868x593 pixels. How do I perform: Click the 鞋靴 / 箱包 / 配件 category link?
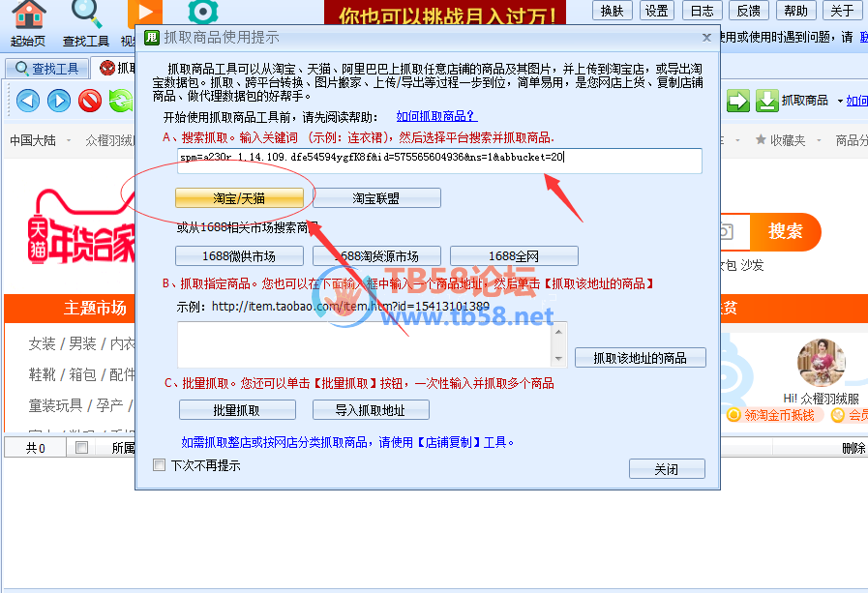[82, 375]
